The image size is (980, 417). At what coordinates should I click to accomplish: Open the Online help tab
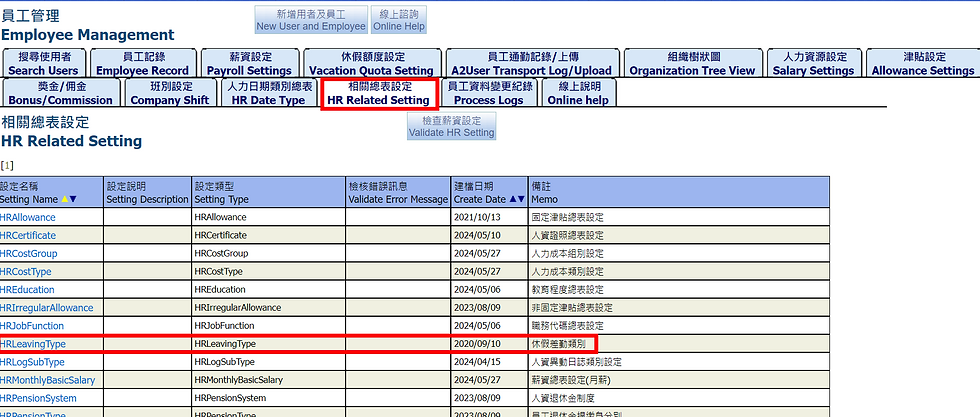point(578,93)
